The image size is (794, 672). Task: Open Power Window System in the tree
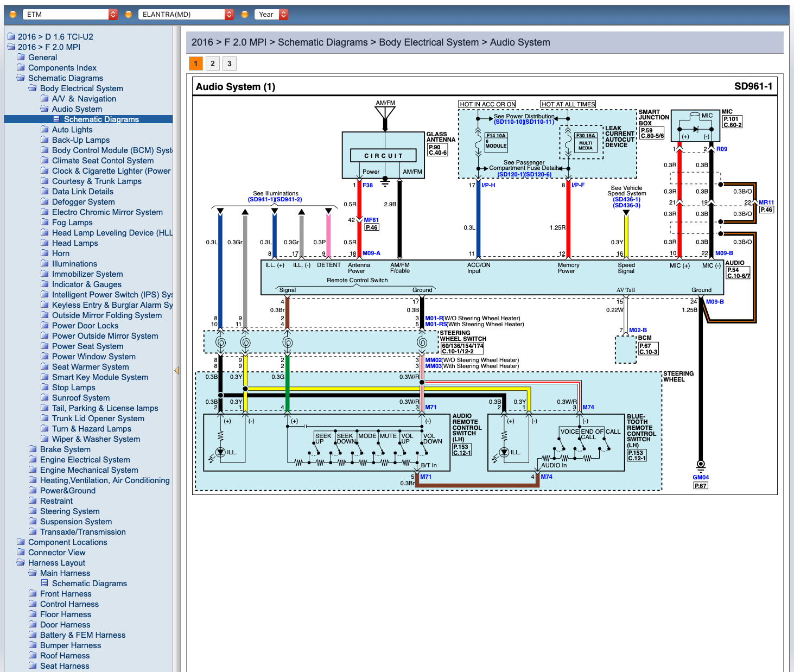[x=93, y=356]
